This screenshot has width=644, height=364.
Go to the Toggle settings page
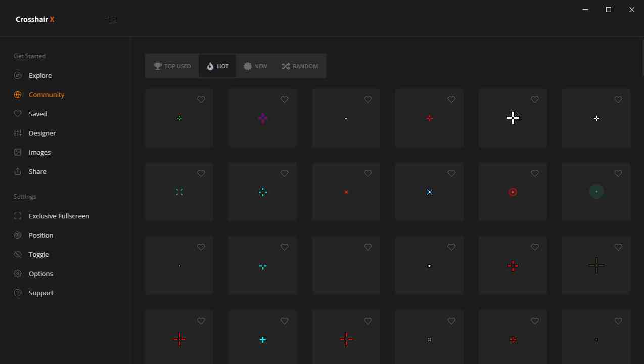[x=39, y=254]
